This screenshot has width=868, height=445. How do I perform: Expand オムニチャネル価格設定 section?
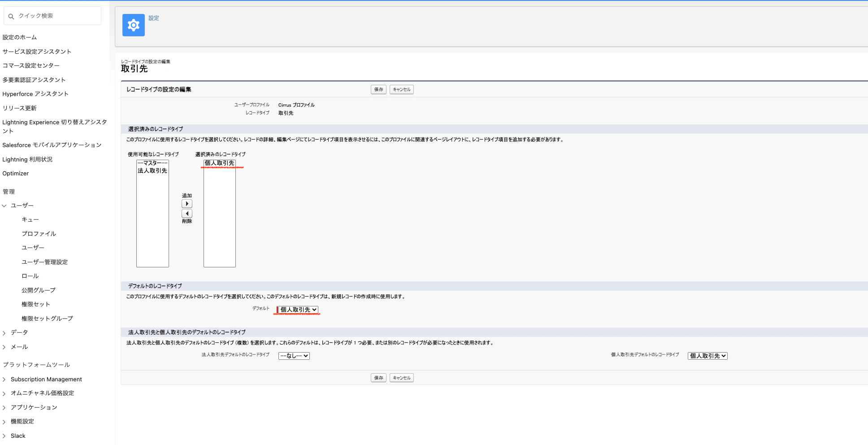tap(4, 393)
